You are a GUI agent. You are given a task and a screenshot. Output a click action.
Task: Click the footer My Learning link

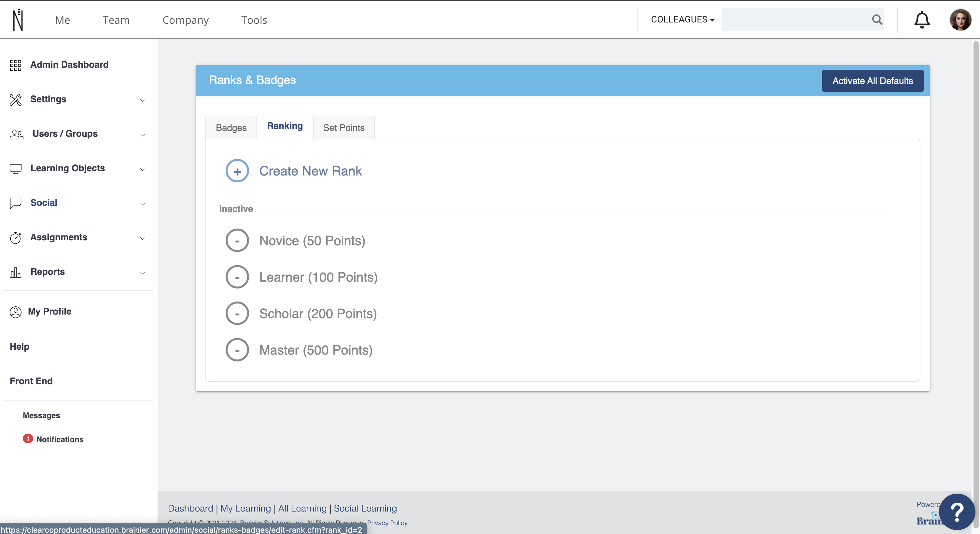pyautogui.click(x=245, y=509)
